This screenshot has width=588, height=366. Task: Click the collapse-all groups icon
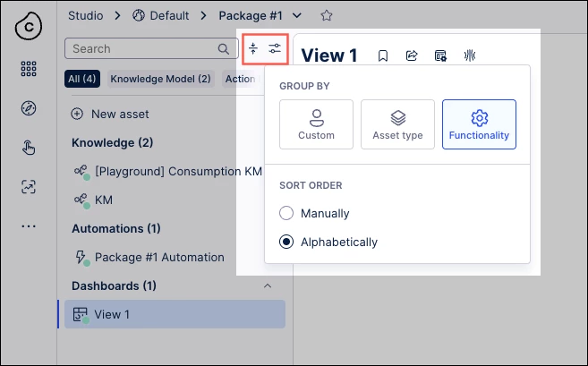point(253,48)
